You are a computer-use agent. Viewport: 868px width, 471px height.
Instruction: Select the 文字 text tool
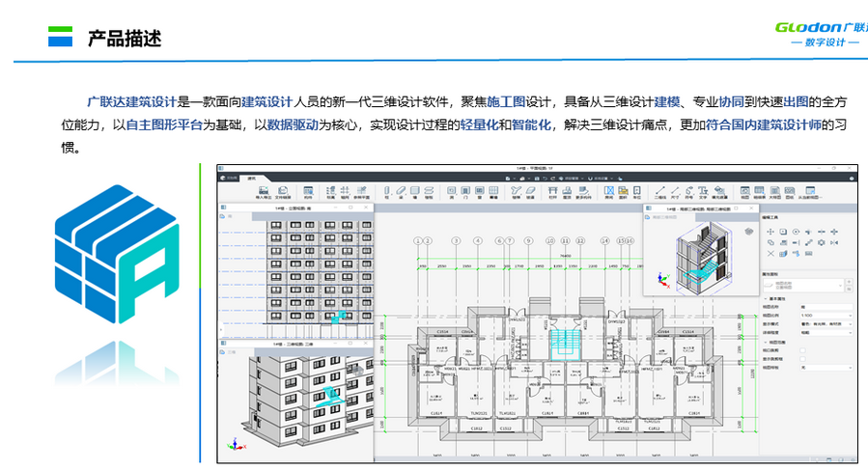tap(703, 193)
